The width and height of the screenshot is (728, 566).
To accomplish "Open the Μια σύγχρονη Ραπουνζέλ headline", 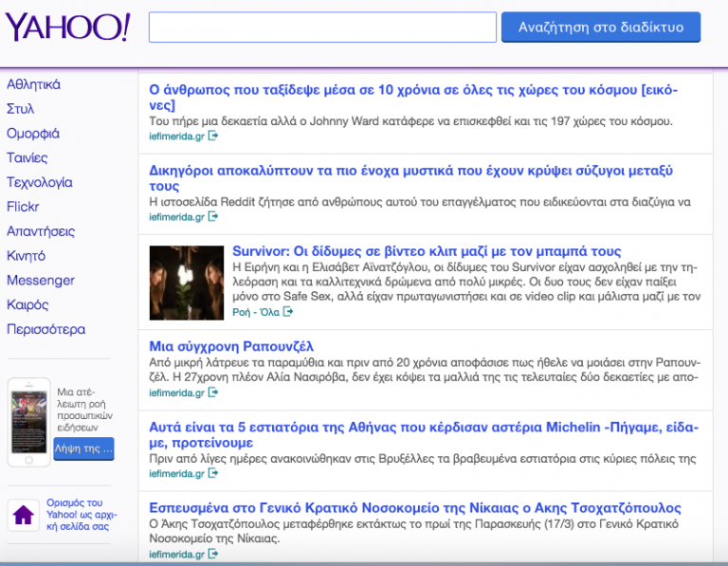I will point(231,346).
